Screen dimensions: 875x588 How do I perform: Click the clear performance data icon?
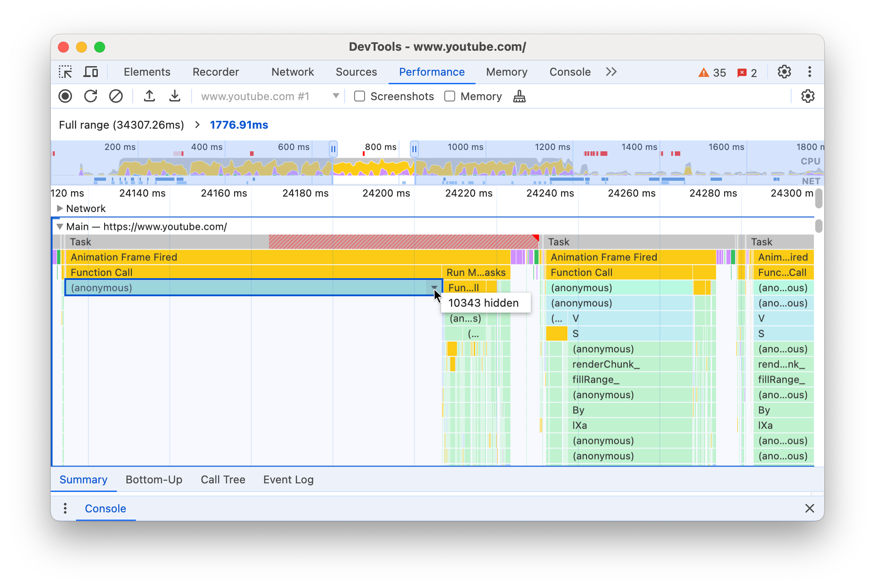tap(115, 96)
